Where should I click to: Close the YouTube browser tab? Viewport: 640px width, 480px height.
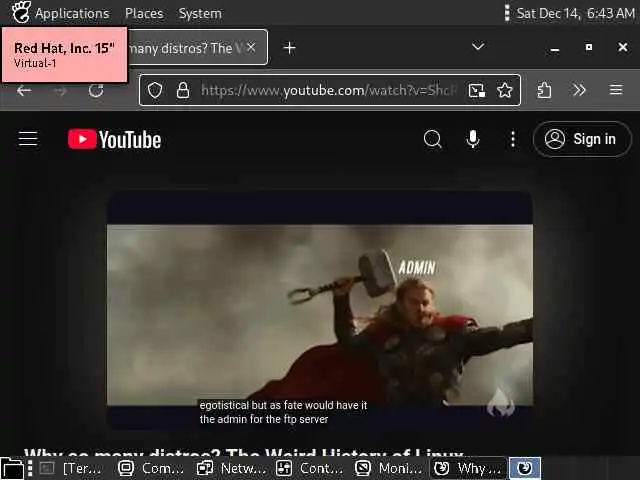tap(251, 48)
